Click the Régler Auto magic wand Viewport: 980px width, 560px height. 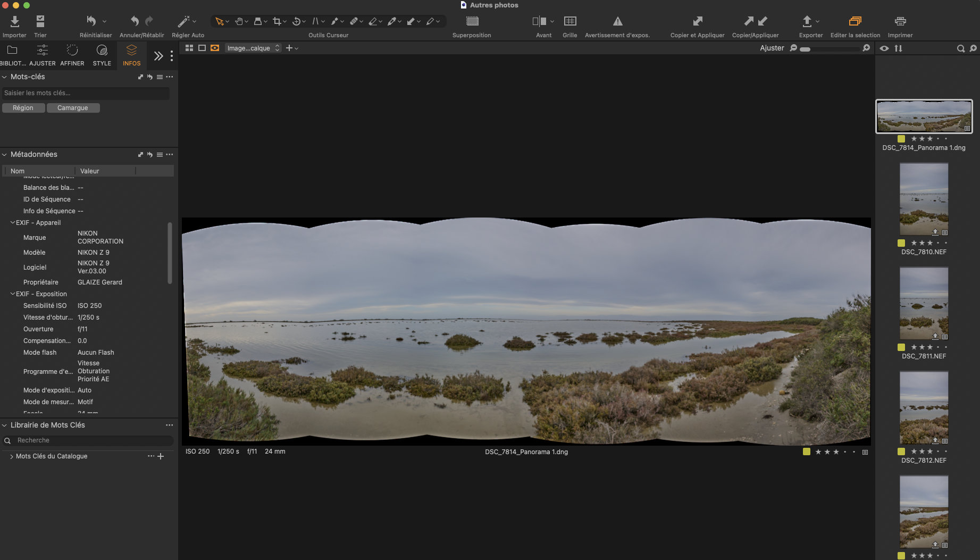point(183,21)
